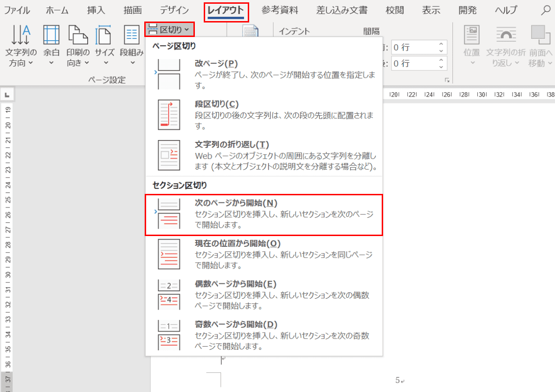
Task: Click the 偶数ページから開始 icon
Action: pyautogui.click(x=169, y=295)
